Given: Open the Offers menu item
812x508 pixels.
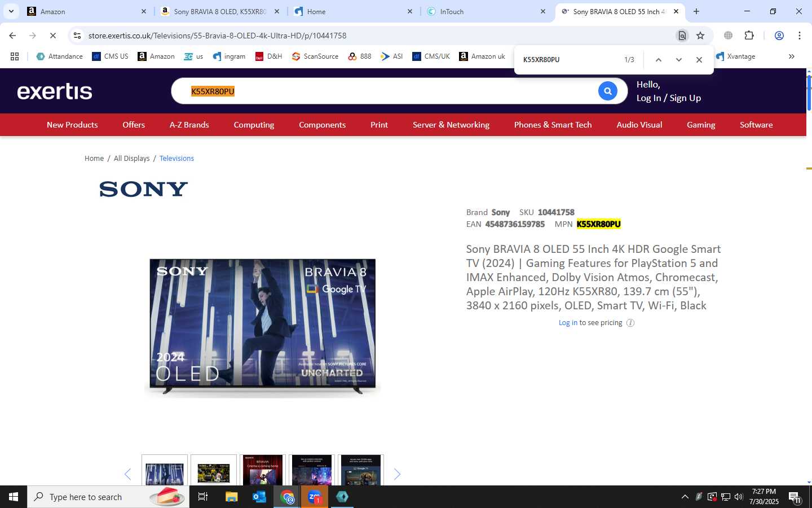Looking at the screenshot, I should click(134, 125).
